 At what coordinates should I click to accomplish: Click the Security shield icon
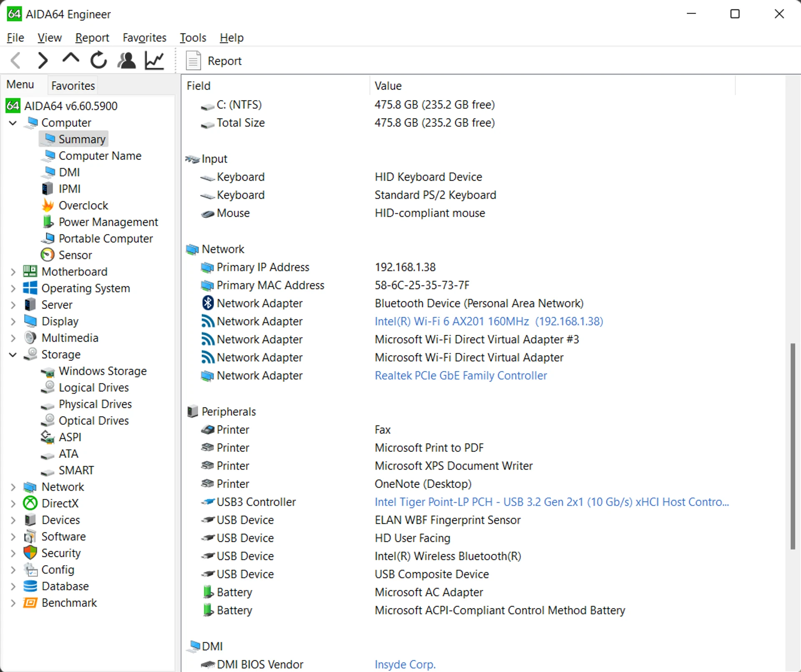(30, 553)
